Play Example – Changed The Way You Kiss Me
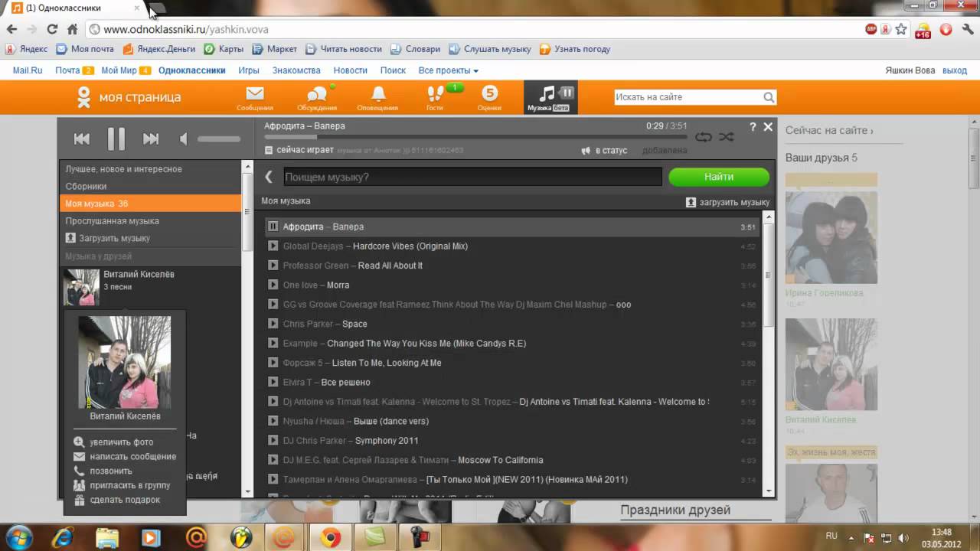 pyautogui.click(x=273, y=343)
